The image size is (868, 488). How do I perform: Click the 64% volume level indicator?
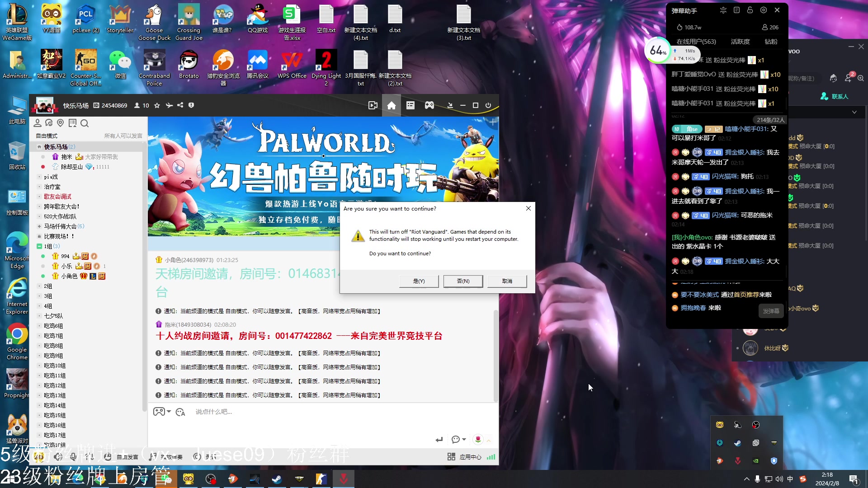coord(656,51)
